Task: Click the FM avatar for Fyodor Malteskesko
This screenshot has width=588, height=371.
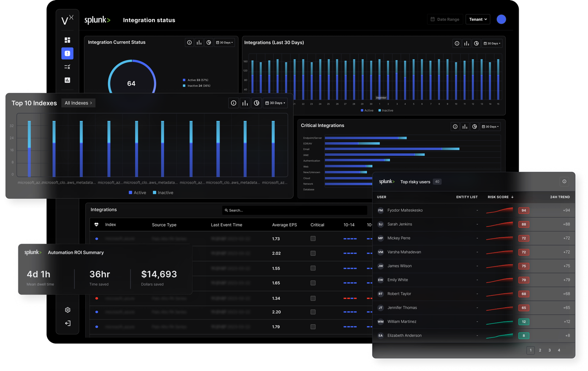Action: tap(380, 210)
